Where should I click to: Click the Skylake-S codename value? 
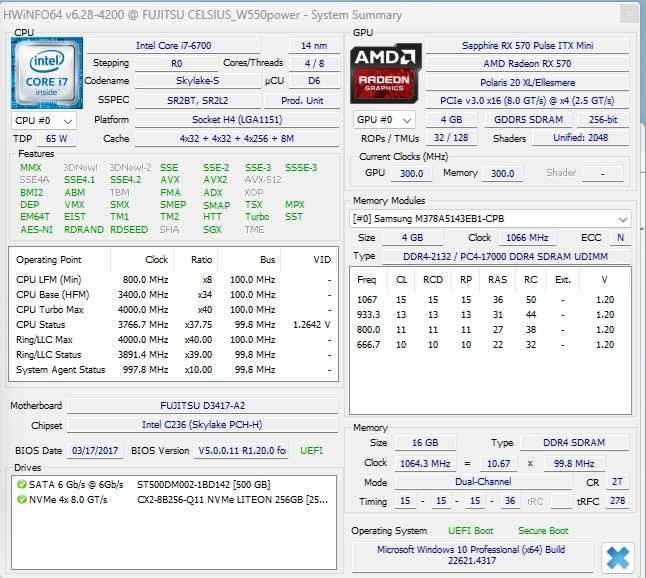pyautogui.click(x=197, y=81)
